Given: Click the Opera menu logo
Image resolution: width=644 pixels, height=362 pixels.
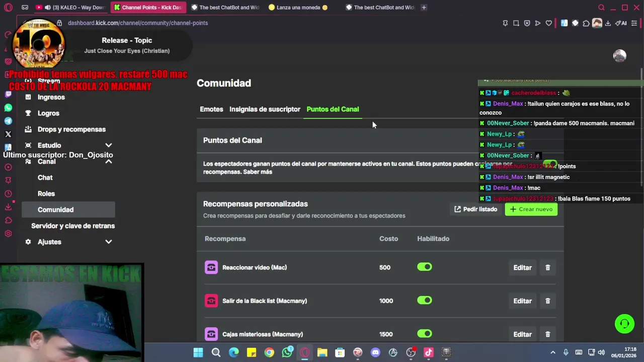Looking at the screenshot, I should pyautogui.click(x=8, y=8).
